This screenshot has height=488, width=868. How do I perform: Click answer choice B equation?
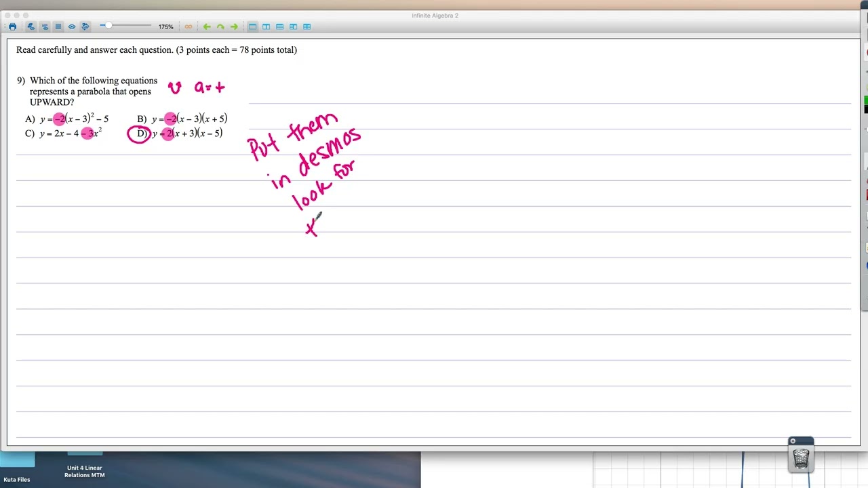click(x=189, y=119)
